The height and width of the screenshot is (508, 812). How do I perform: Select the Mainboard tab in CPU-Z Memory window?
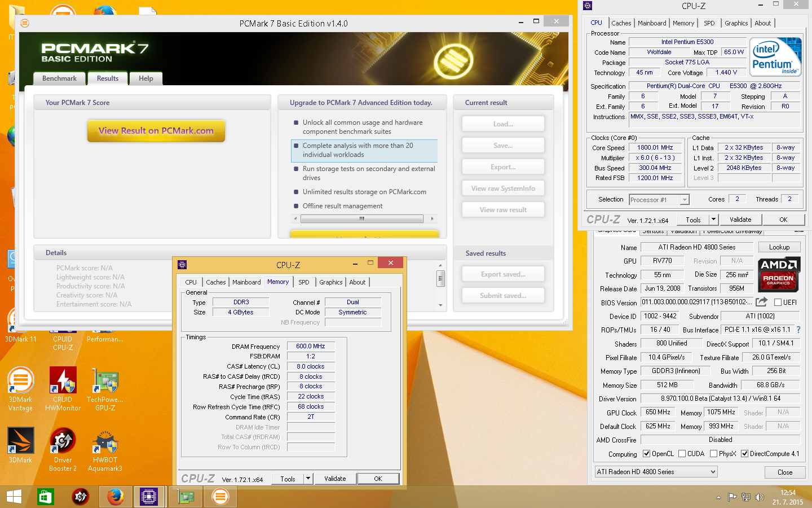coord(246,282)
